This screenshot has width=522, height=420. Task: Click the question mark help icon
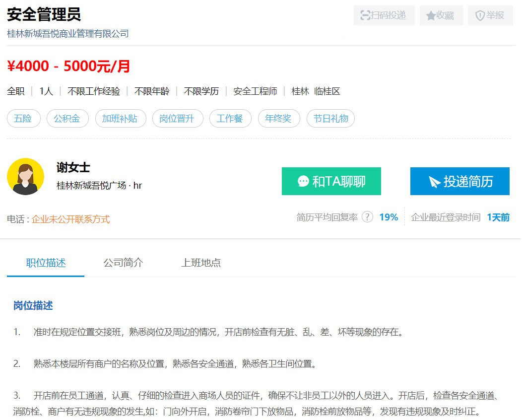click(367, 217)
